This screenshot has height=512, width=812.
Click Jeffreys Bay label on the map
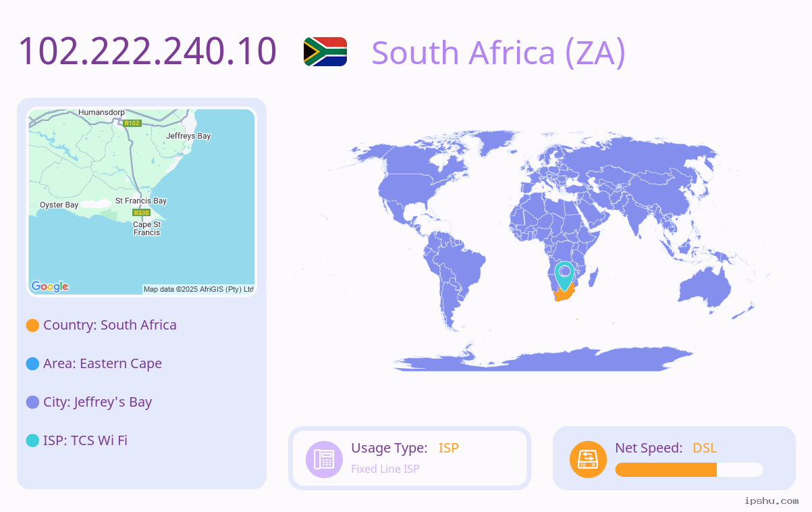[x=188, y=136]
